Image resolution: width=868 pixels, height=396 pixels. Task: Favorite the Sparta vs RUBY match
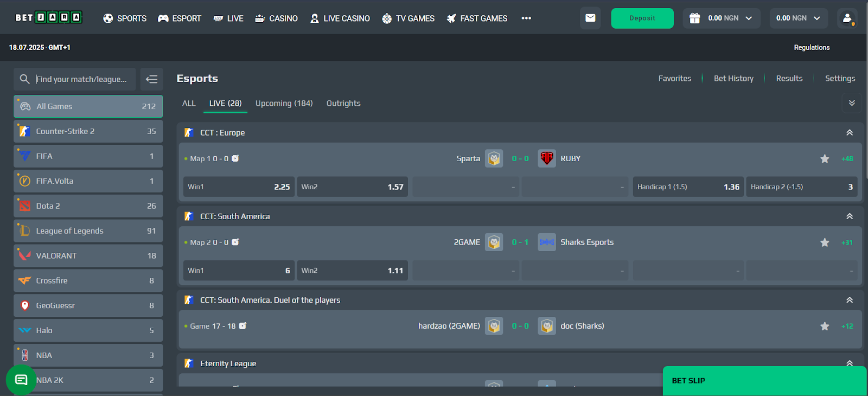tap(825, 158)
